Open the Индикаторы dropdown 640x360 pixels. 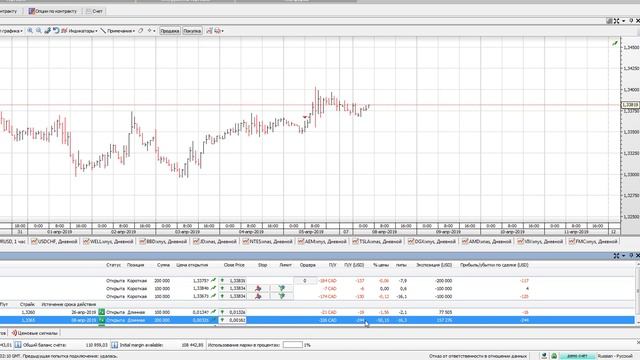(x=80, y=31)
